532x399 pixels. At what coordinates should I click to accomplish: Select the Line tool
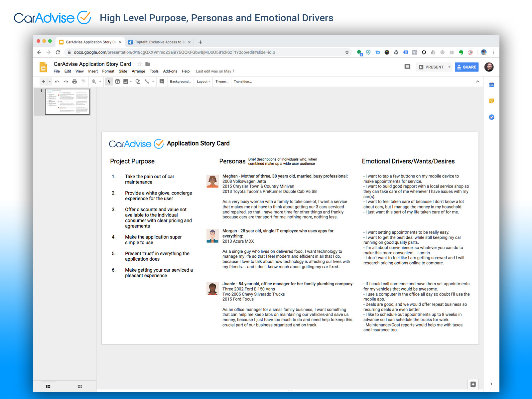[147, 81]
